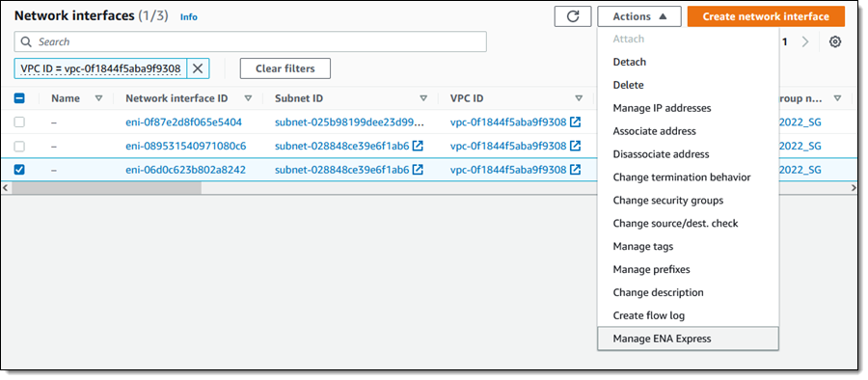Choose Associate address

[688, 131]
